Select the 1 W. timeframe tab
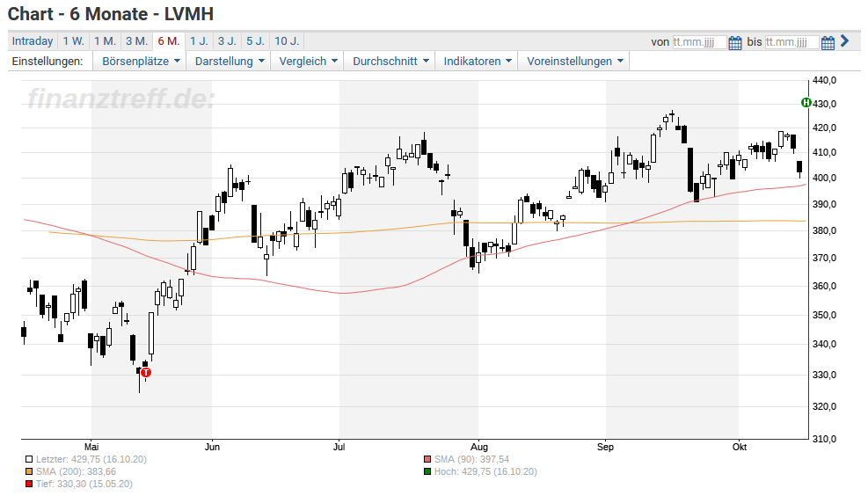 pyautogui.click(x=73, y=41)
